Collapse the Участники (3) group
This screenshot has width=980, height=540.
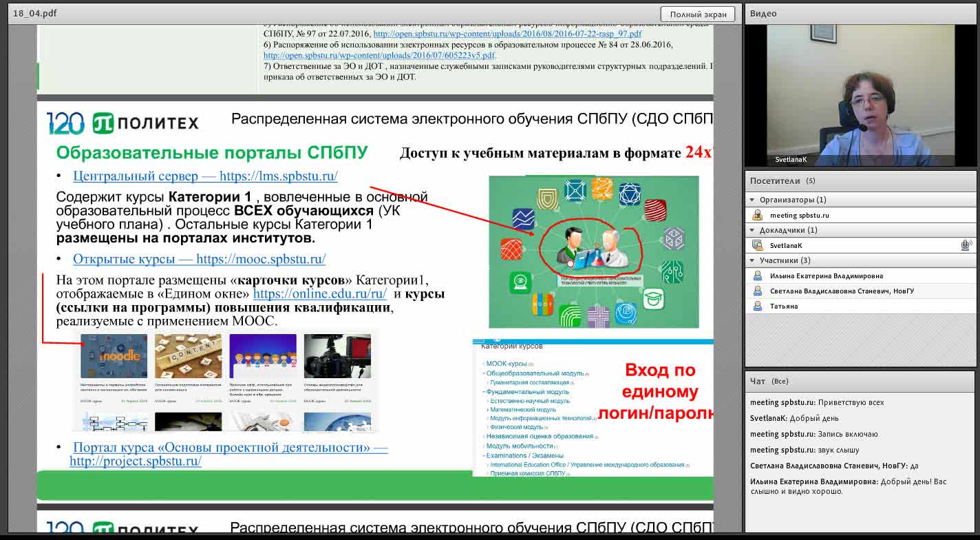click(x=752, y=260)
